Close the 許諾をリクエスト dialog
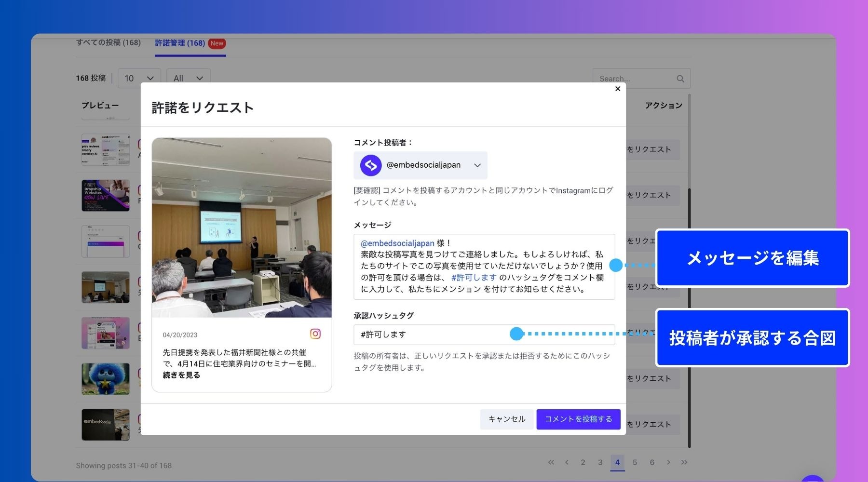The height and width of the screenshot is (482, 868). coord(618,89)
